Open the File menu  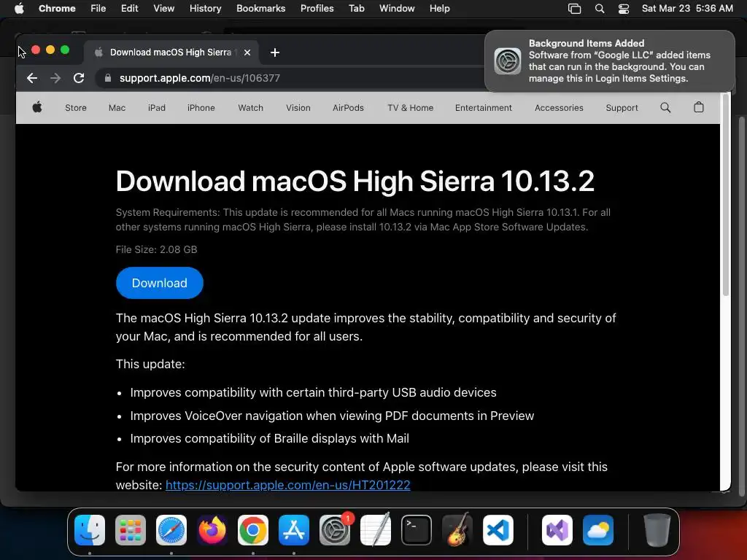[98, 9]
